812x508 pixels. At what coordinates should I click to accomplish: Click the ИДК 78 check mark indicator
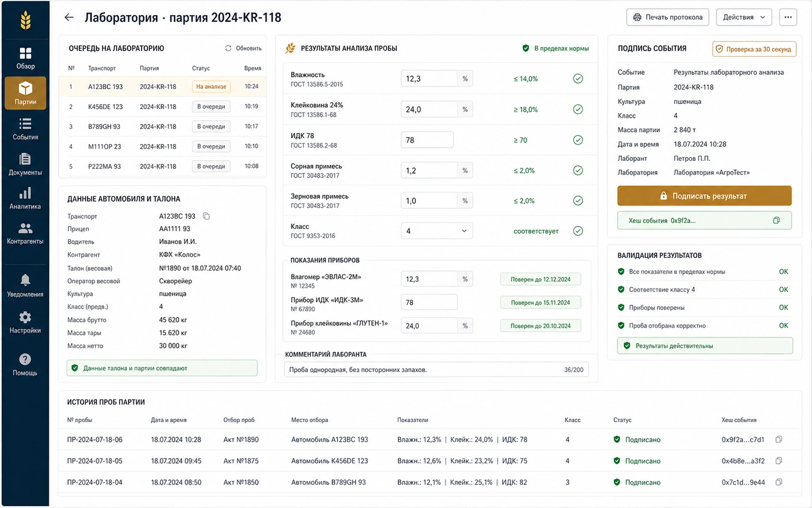578,140
